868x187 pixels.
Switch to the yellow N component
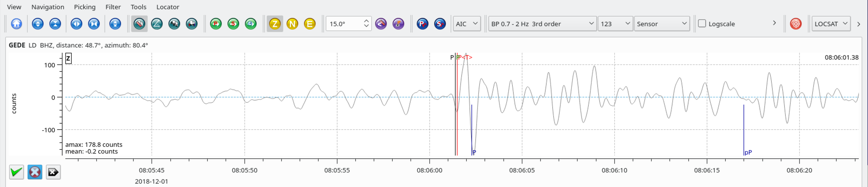292,24
